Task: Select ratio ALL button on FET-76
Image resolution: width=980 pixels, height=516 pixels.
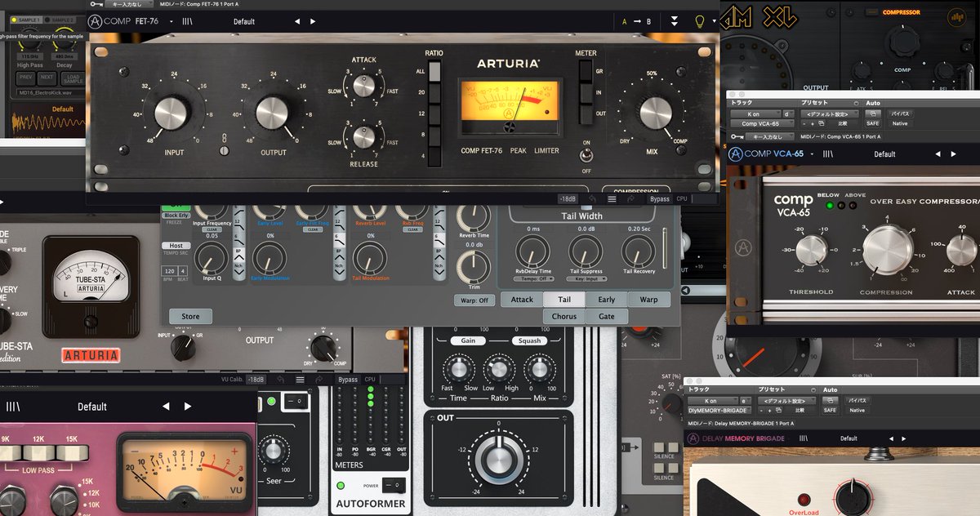Action: [434, 72]
